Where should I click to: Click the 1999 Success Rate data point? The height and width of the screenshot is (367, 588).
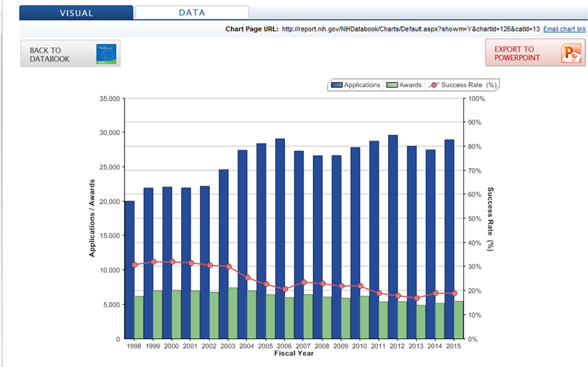(x=153, y=262)
